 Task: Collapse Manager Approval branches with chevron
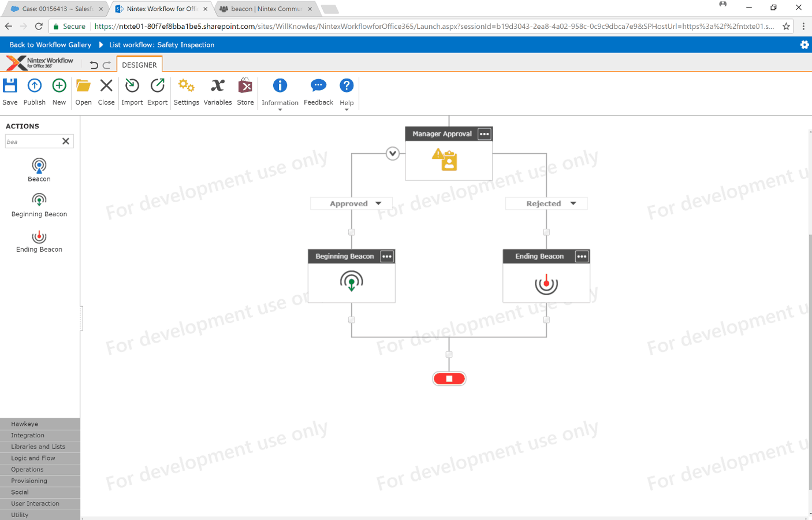click(393, 154)
